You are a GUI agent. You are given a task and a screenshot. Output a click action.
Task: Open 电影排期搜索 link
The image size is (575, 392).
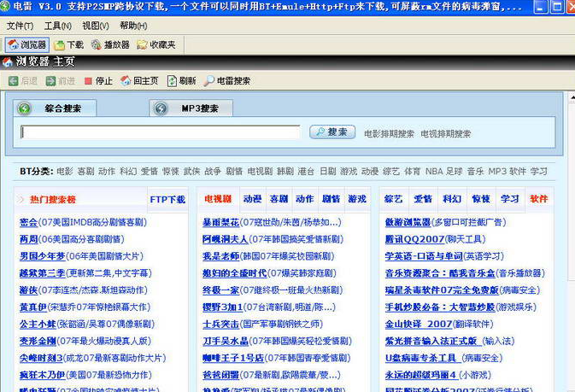[x=389, y=134]
